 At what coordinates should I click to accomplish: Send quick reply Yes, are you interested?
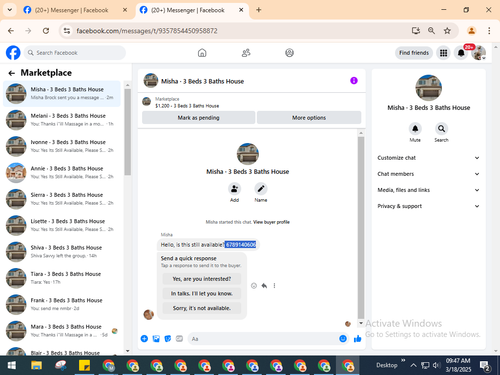tap(202, 279)
